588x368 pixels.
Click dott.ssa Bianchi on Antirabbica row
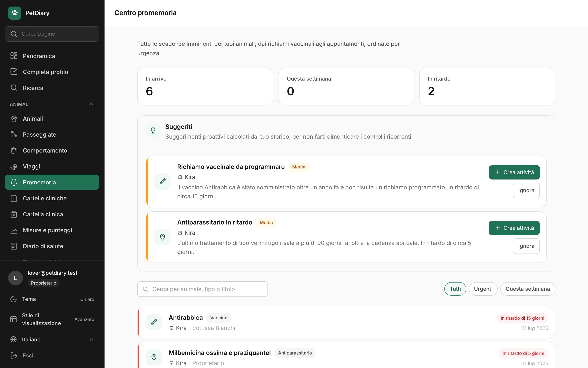coord(214,328)
